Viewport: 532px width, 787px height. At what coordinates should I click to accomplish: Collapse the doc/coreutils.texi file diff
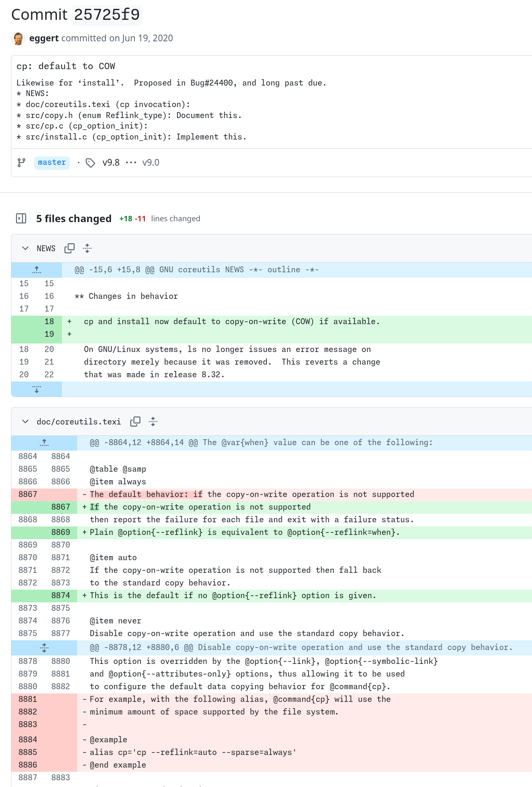click(25, 422)
